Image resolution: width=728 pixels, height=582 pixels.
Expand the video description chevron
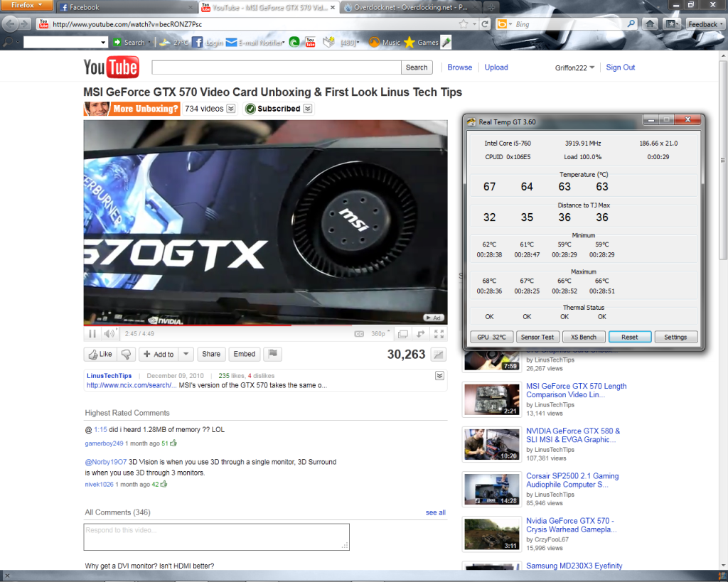click(x=439, y=375)
